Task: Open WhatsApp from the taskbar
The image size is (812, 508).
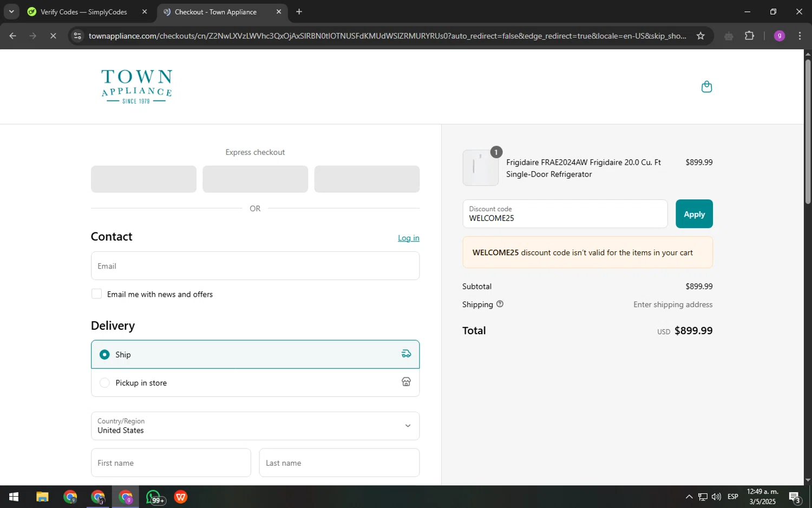Action: point(154,497)
